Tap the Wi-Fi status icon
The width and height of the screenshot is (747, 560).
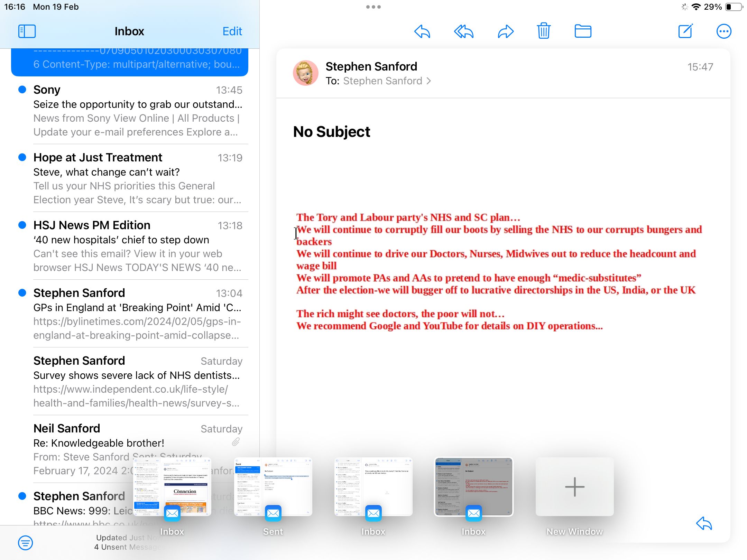pyautogui.click(x=697, y=7)
